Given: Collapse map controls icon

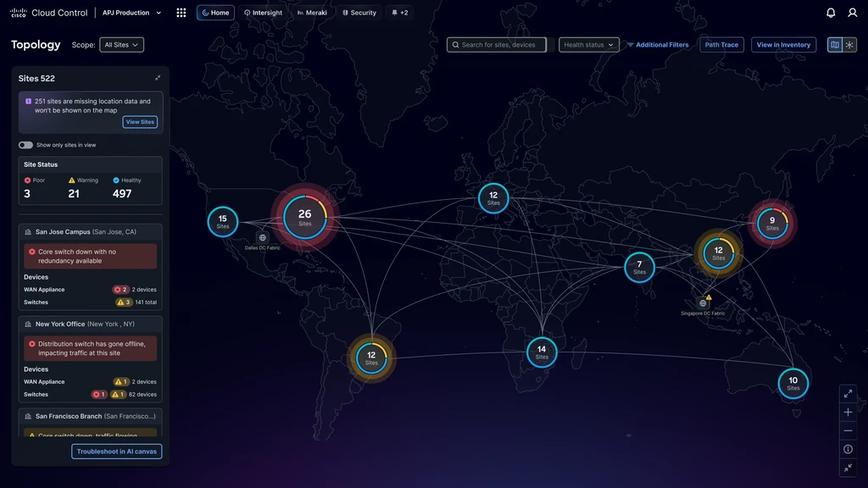Looking at the screenshot, I should (848, 468).
